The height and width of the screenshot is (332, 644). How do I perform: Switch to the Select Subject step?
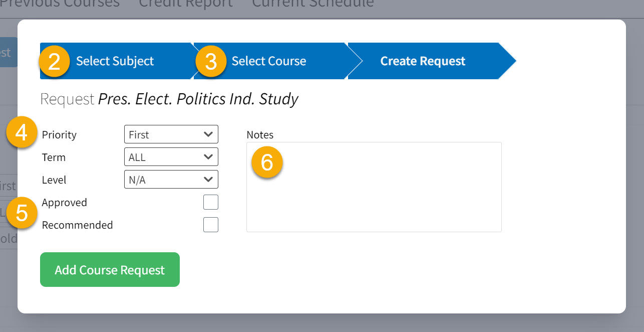click(x=114, y=61)
